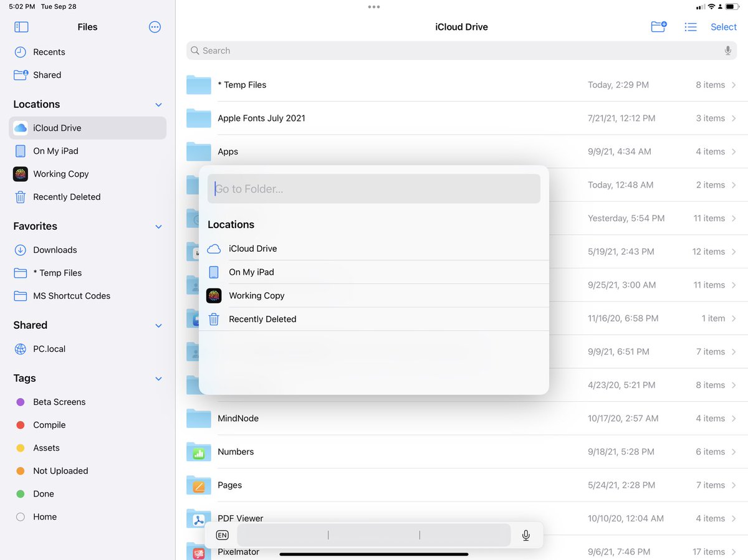Collapse the Locations section
This screenshot has width=748, height=560.
point(158,105)
